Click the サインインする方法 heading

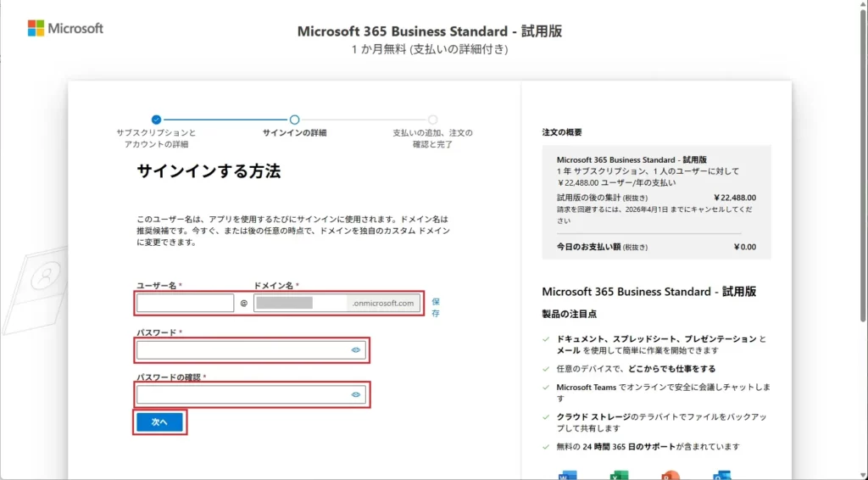pyautogui.click(x=209, y=171)
